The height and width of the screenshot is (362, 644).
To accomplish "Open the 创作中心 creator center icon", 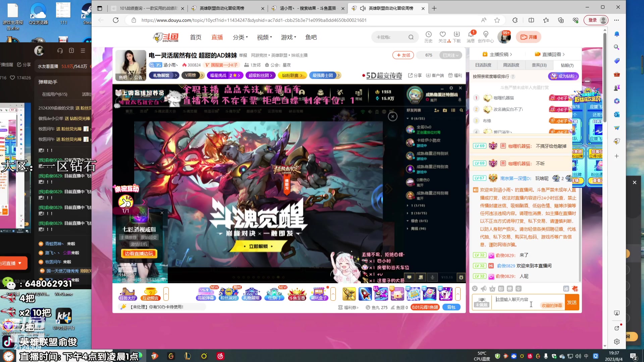I will 486,37.
